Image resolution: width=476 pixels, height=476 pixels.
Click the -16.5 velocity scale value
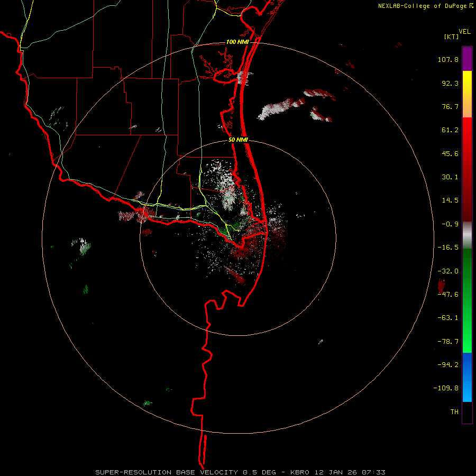[448, 248]
